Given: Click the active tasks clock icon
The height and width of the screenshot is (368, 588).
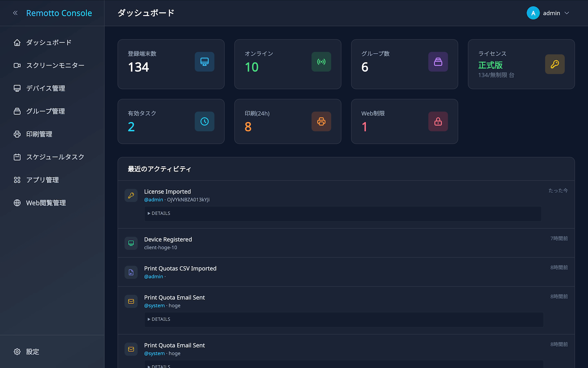Looking at the screenshot, I should point(205,121).
